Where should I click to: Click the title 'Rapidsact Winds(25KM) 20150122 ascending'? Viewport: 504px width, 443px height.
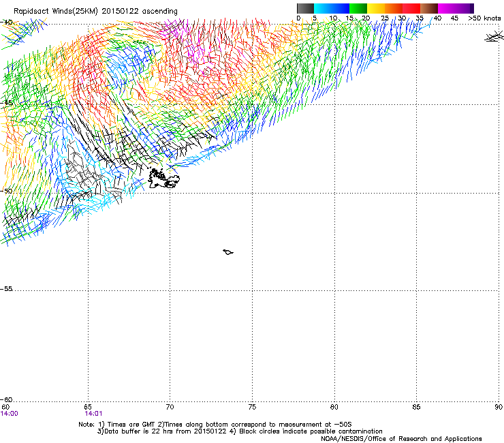coord(95,12)
